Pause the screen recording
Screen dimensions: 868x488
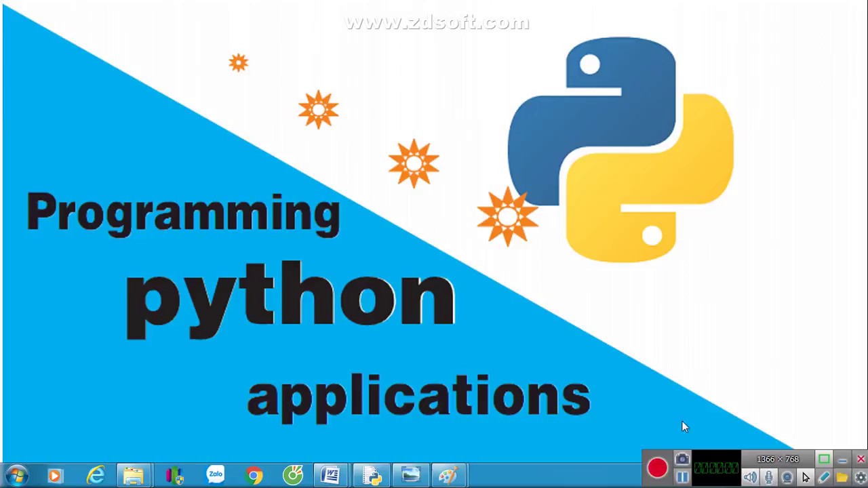682,477
